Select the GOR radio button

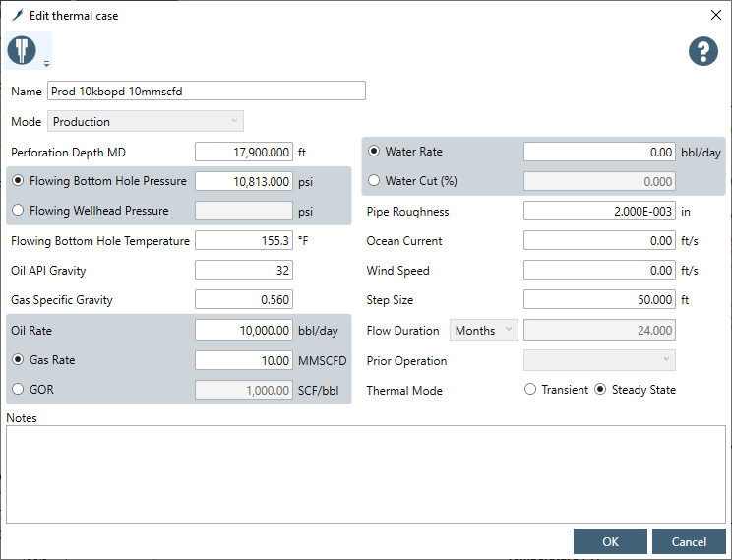(x=18, y=389)
